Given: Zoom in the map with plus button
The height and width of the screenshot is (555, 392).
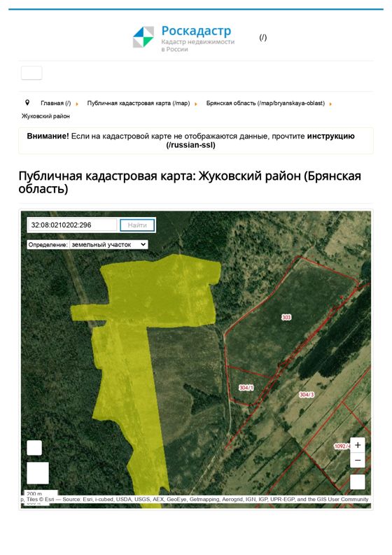Looking at the screenshot, I should pos(358,445).
